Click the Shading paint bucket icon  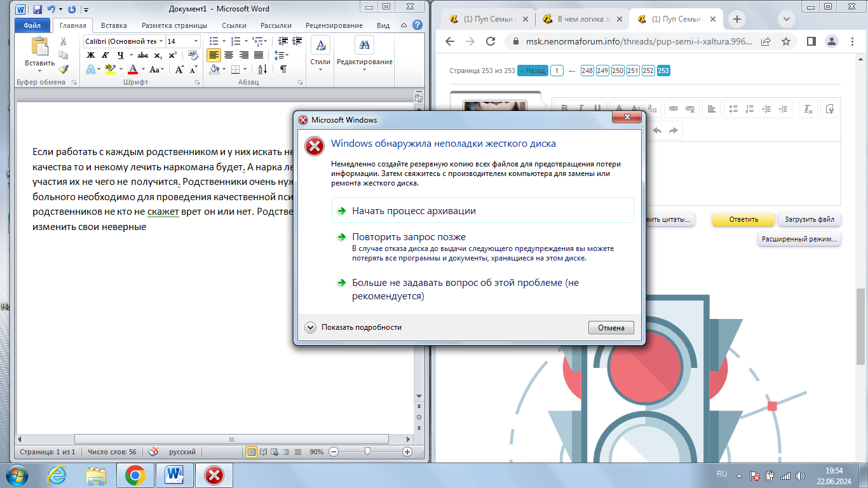click(214, 69)
